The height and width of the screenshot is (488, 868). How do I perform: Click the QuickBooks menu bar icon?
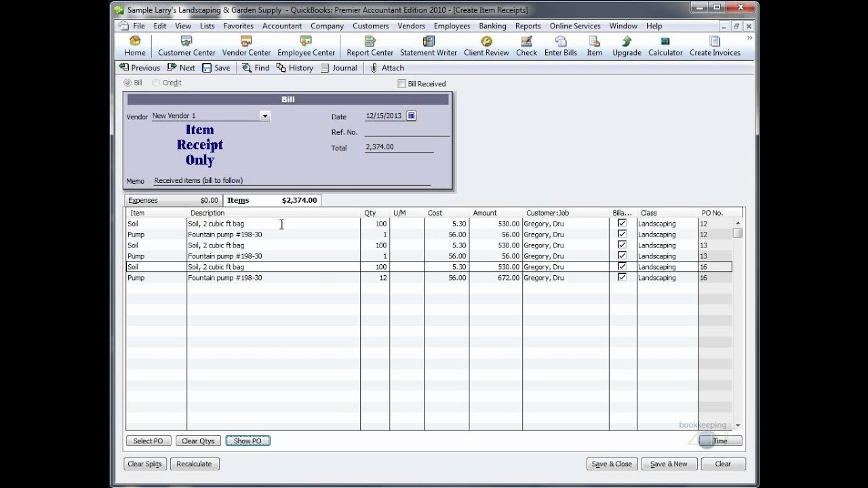click(123, 26)
